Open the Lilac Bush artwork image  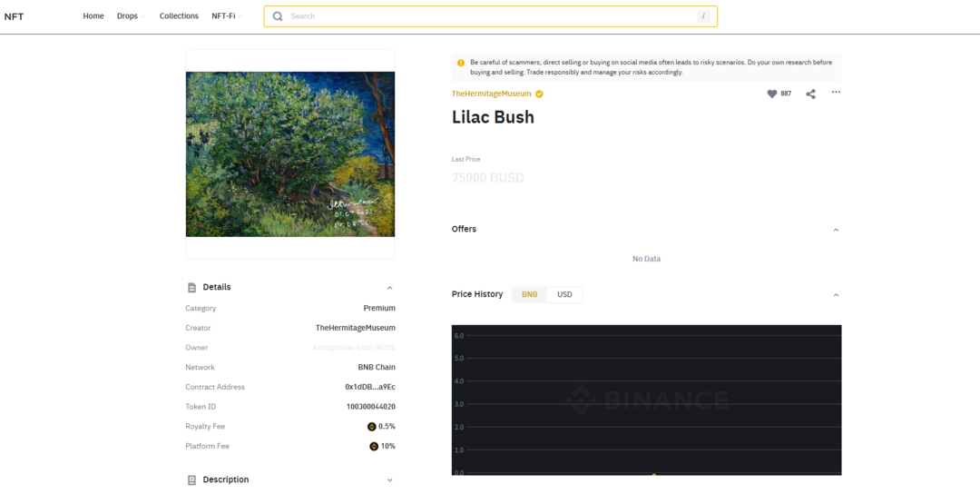point(290,153)
